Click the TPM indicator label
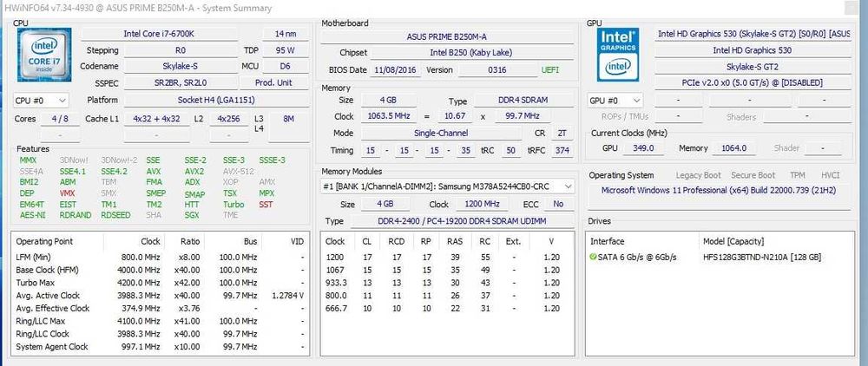The width and height of the screenshot is (868, 366). click(x=798, y=175)
